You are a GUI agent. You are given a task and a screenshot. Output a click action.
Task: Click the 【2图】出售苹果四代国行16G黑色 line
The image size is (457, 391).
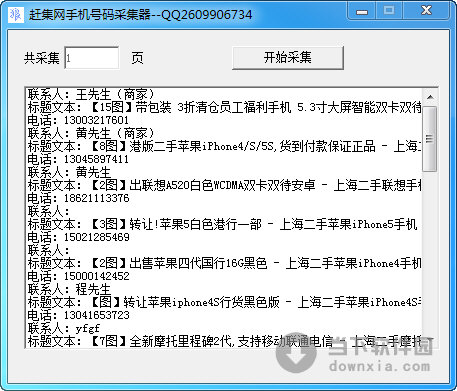point(224,263)
